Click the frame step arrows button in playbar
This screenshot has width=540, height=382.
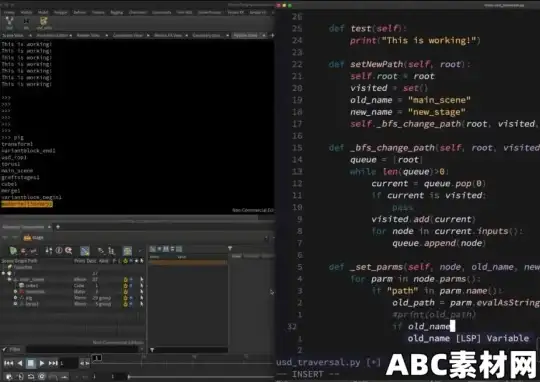84,363
